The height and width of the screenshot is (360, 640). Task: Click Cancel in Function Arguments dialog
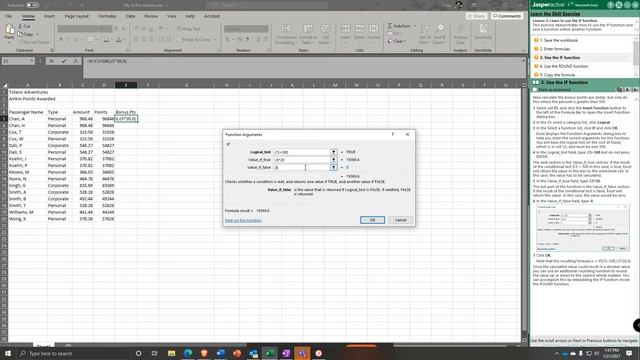pyautogui.click(x=400, y=220)
